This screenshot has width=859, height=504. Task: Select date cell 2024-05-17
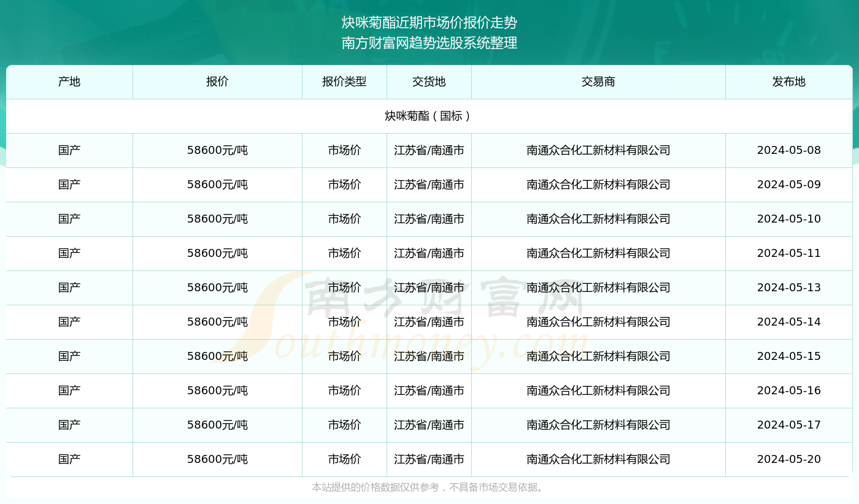[x=789, y=425]
